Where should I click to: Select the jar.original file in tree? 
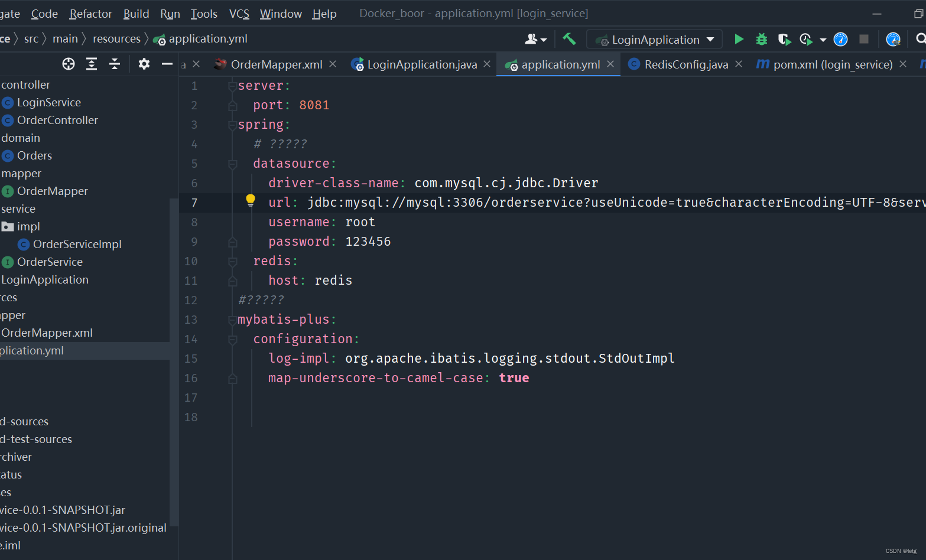point(83,528)
